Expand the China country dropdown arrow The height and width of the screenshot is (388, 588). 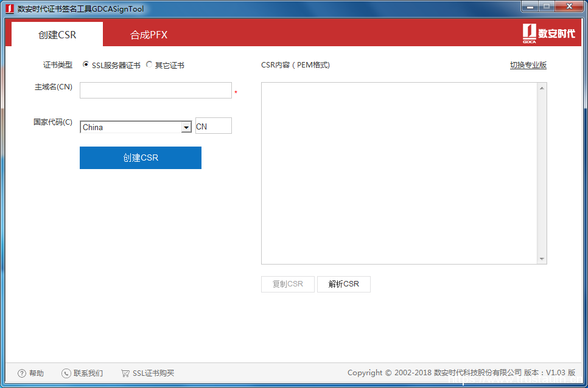186,127
